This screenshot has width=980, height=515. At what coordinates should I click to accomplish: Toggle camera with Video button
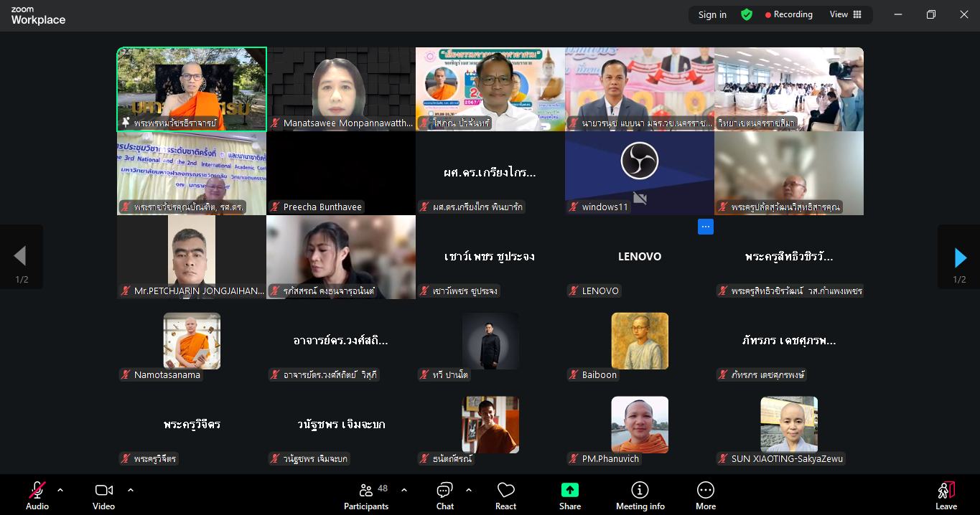[103, 496]
